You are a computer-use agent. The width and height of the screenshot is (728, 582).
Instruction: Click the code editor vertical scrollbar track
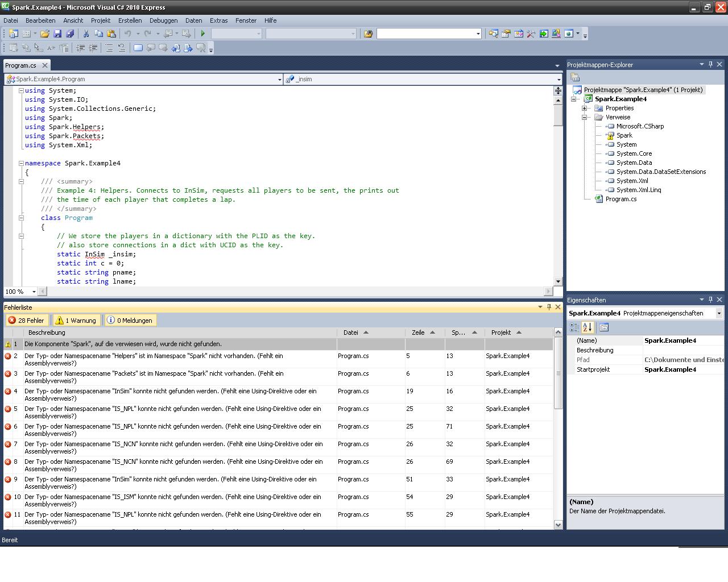pos(557,199)
